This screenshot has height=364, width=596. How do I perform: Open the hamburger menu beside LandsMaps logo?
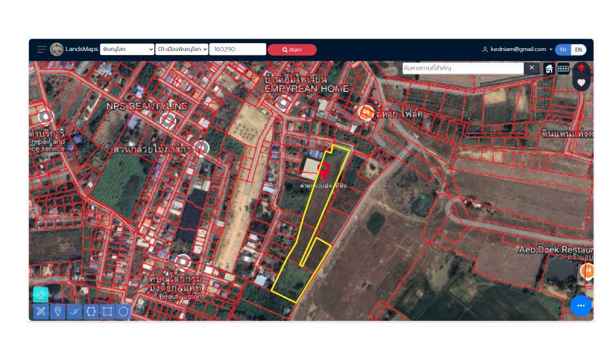(x=42, y=50)
